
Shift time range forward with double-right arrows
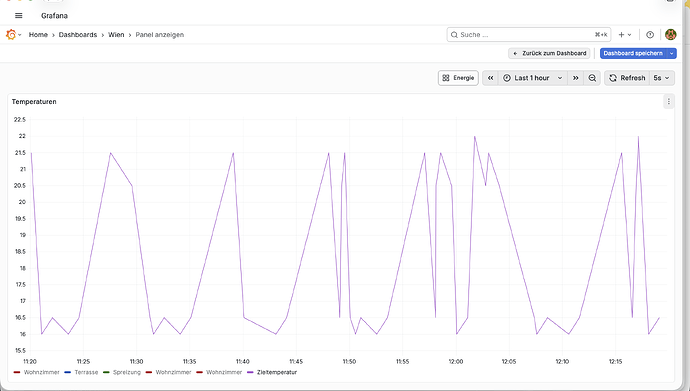point(576,78)
